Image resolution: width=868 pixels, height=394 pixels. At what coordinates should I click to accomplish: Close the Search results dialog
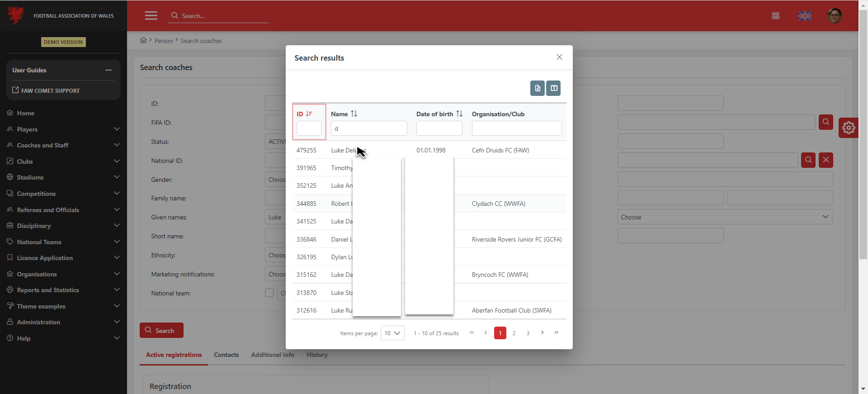coord(559,57)
